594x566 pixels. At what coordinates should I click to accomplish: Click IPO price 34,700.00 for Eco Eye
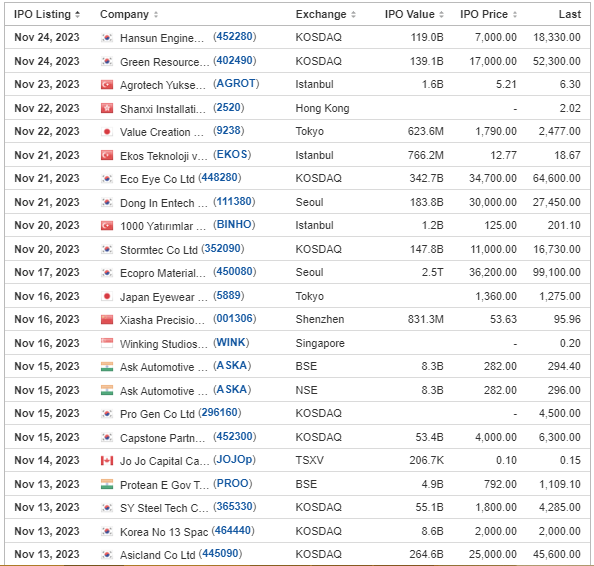tap(493, 178)
